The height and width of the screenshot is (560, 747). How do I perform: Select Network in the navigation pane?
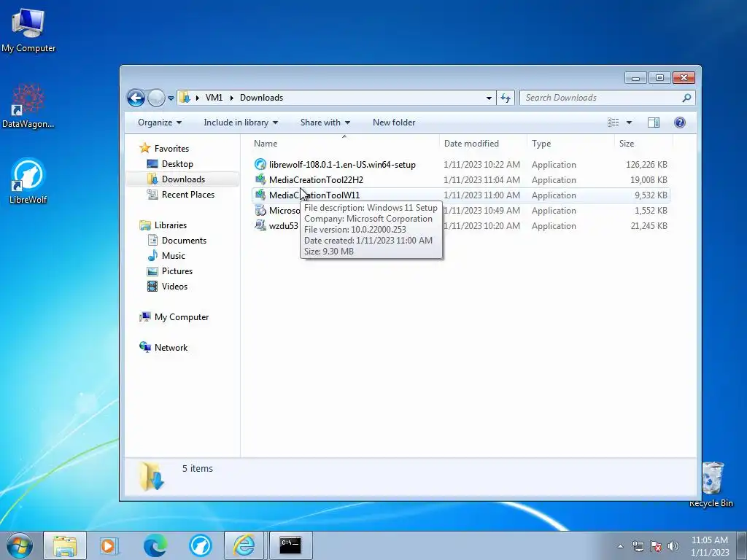click(171, 348)
